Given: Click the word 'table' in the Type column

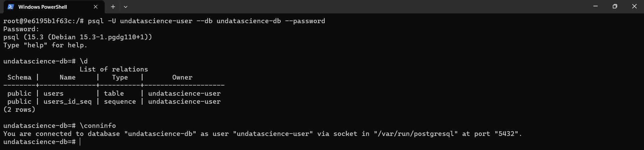Looking at the screenshot, I should [x=114, y=94].
